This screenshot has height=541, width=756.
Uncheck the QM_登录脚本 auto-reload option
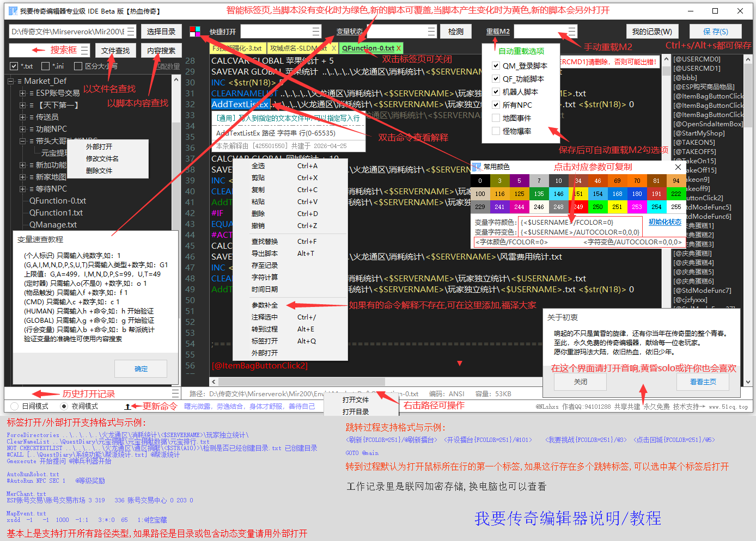coord(496,66)
